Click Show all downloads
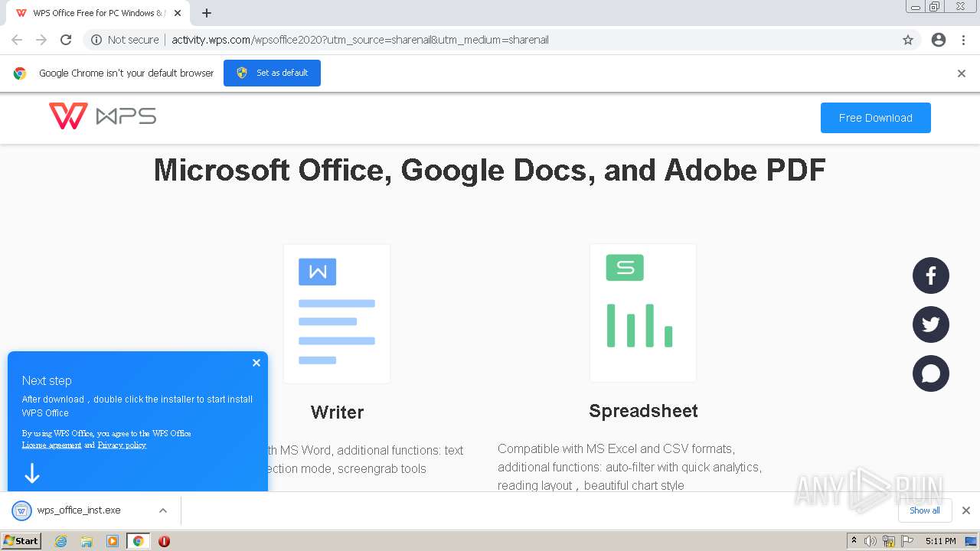Screen dimensions: 980x551 [x=925, y=510]
